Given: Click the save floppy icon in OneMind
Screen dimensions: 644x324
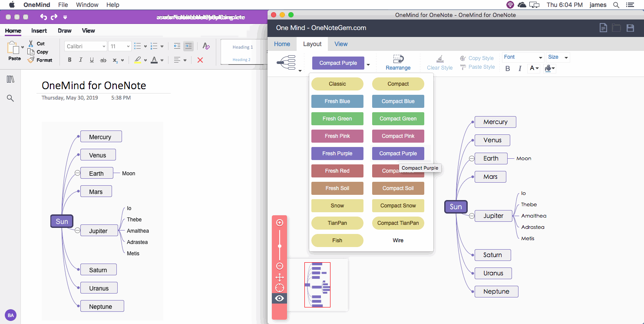Looking at the screenshot, I should 631,28.
